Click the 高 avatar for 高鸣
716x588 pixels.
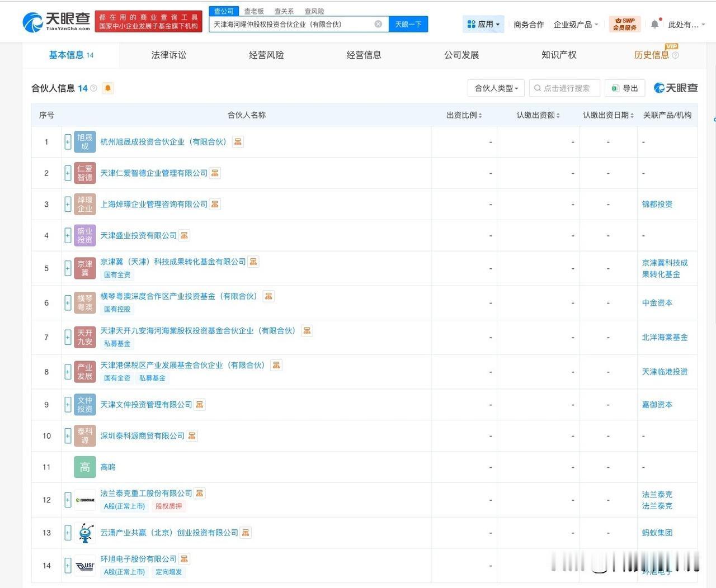pyautogui.click(x=85, y=467)
